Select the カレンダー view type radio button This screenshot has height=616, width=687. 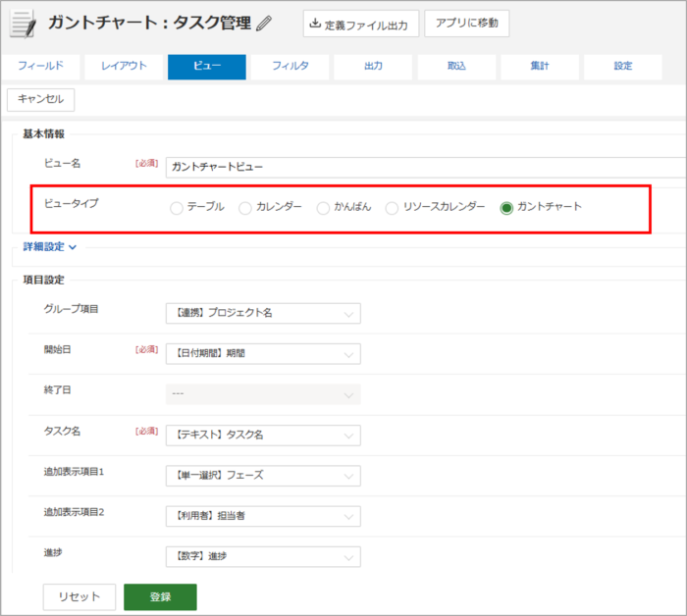245,208
